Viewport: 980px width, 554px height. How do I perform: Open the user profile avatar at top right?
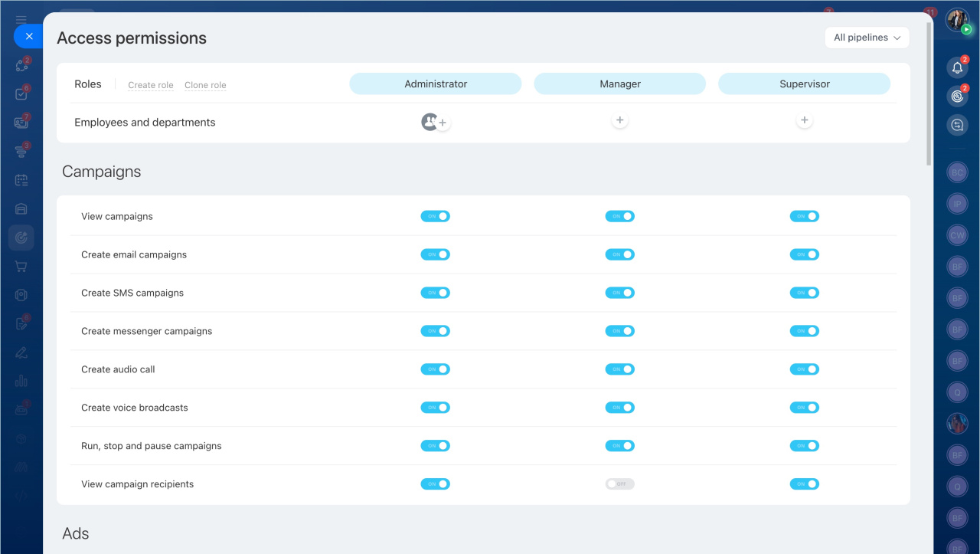point(958,20)
